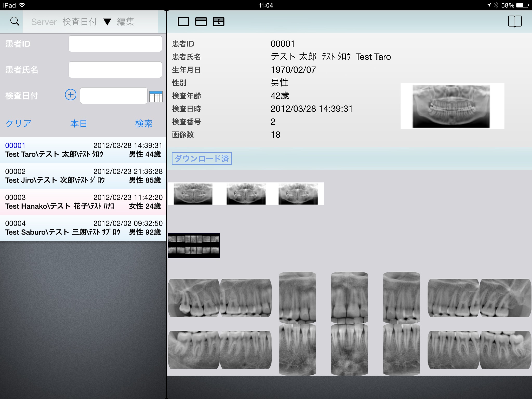Open the lower row third narrow X-ray
The width and height of the screenshot is (532, 399).
[298, 350]
